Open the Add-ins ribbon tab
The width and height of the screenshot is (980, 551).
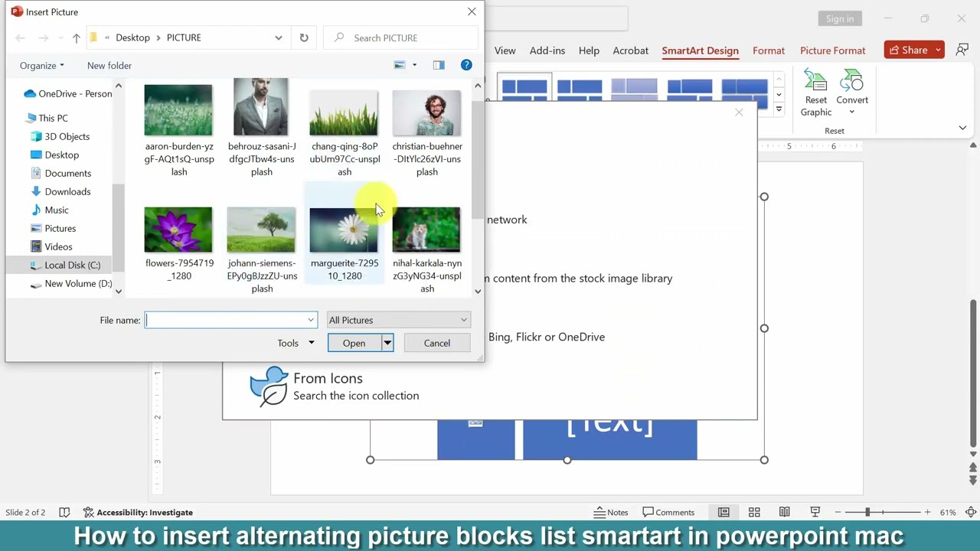547,51
